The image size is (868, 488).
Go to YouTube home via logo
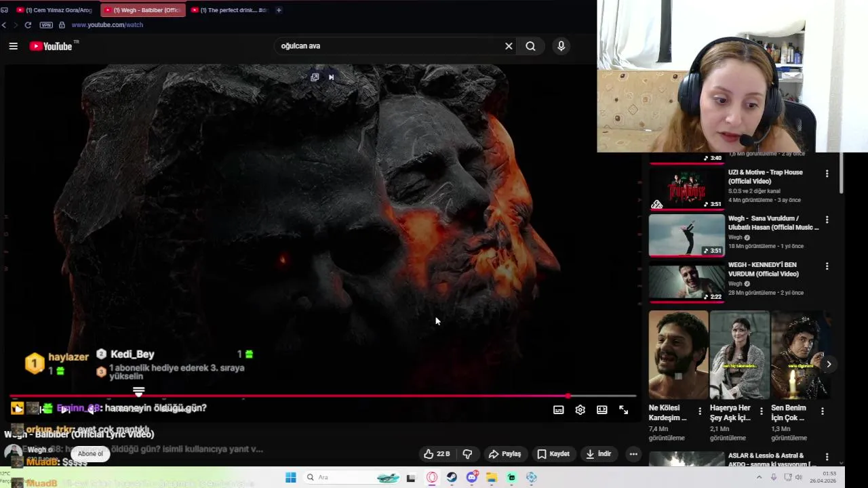[51, 46]
